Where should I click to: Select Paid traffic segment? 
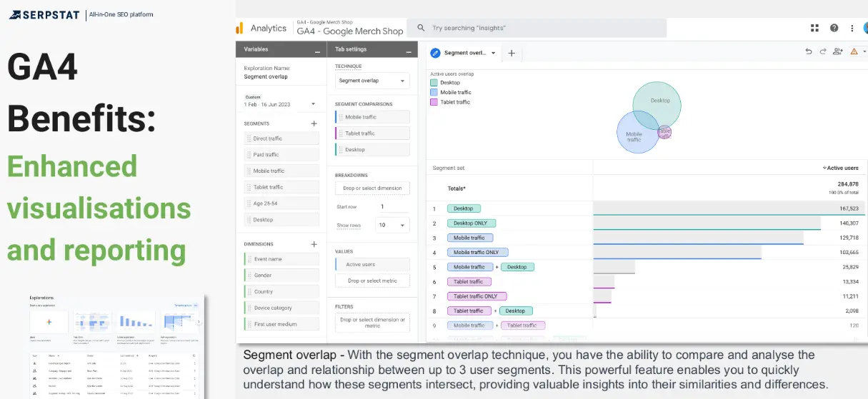(x=281, y=155)
